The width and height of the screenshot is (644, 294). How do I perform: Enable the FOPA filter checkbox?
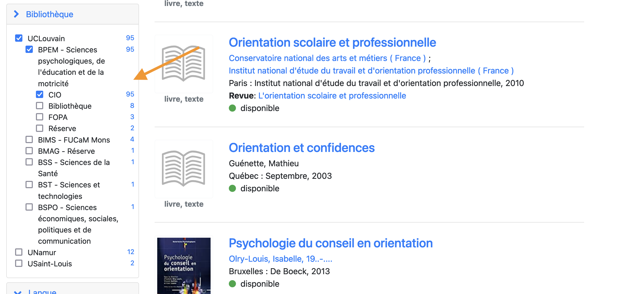tap(40, 117)
